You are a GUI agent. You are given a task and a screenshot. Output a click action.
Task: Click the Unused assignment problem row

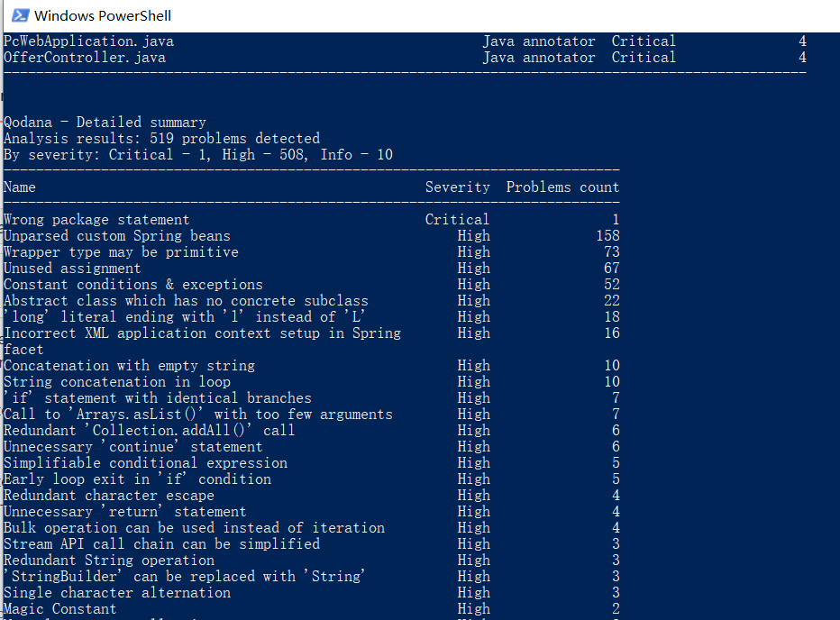(x=74, y=268)
